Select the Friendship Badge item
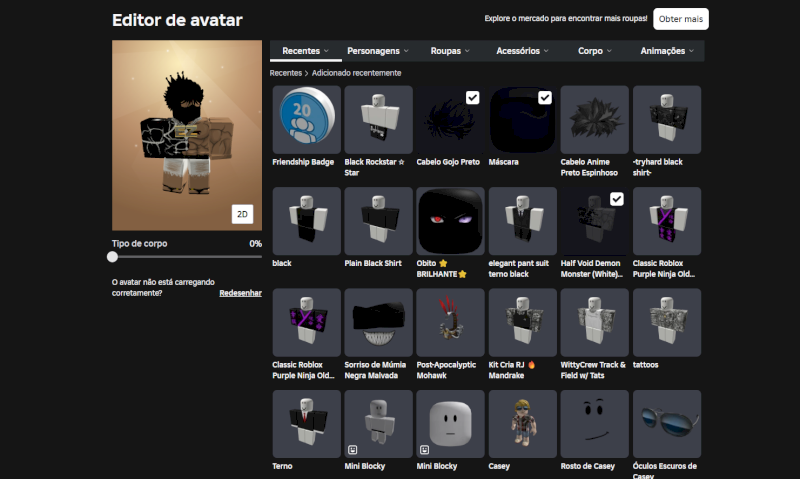The image size is (800, 479). coord(306,119)
